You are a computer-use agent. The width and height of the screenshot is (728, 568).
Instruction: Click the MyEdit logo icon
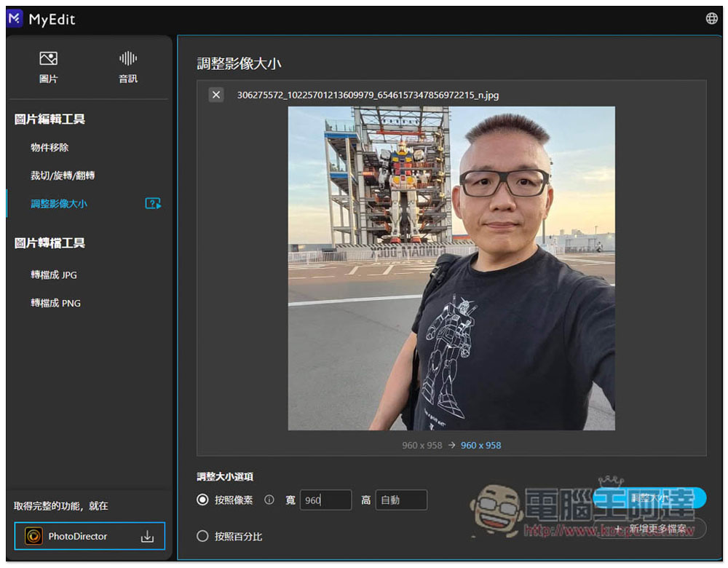tap(15, 19)
